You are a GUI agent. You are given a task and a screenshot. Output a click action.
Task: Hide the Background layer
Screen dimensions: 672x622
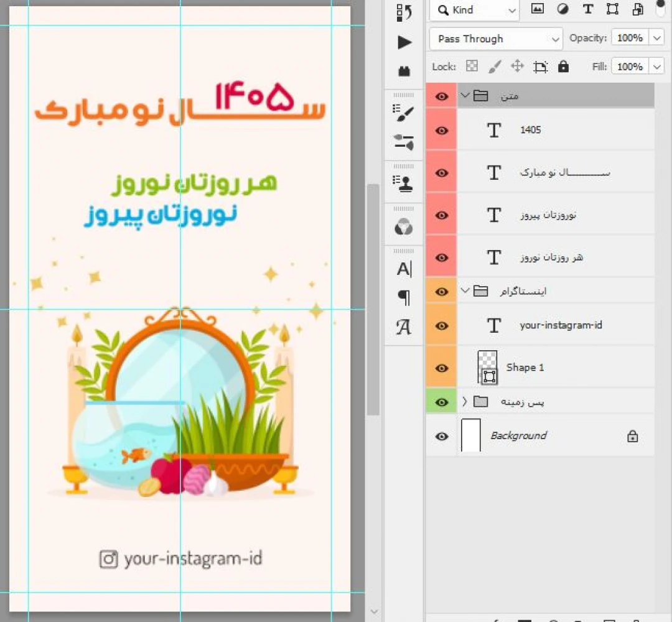442,437
